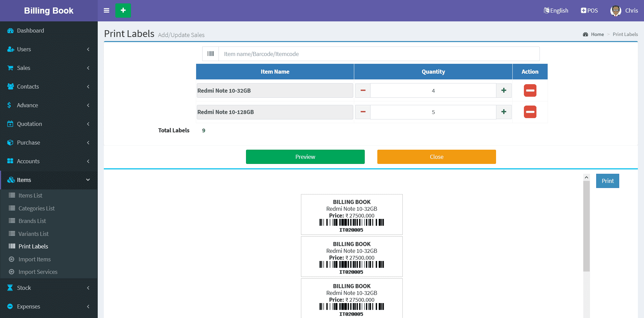Click the barcode icon beside search field
This screenshot has width=644, height=318.
[x=210, y=54]
